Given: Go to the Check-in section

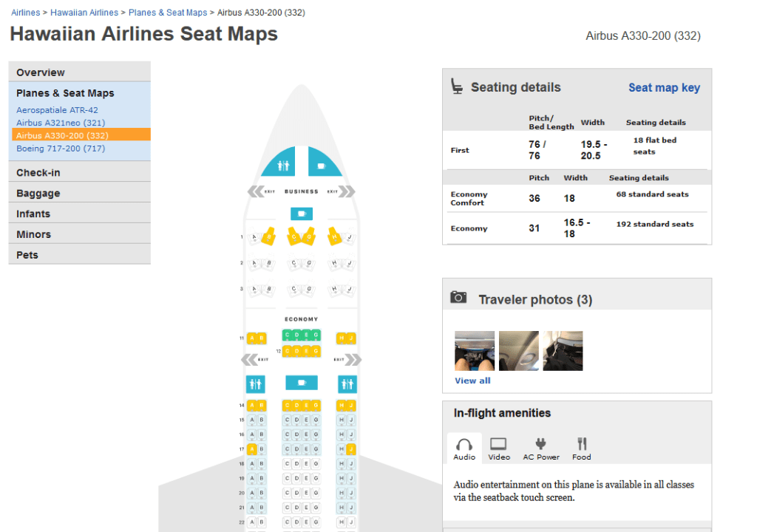Looking at the screenshot, I should coord(38,172).
